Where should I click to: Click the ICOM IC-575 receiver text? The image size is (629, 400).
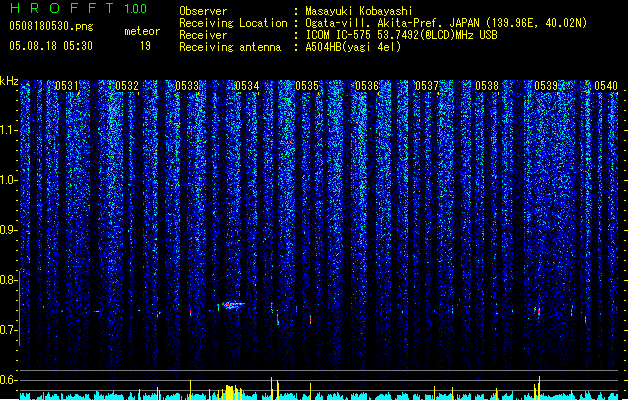tap(401, 35)
